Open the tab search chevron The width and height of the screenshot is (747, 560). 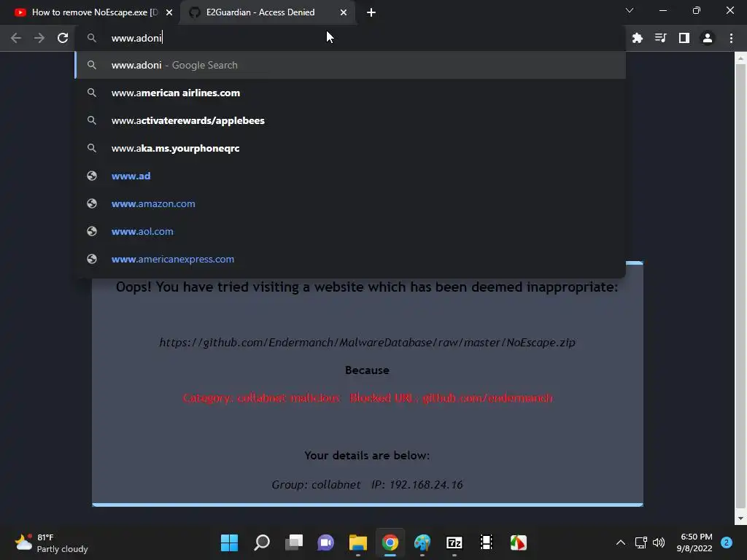[x=630, y=10]
